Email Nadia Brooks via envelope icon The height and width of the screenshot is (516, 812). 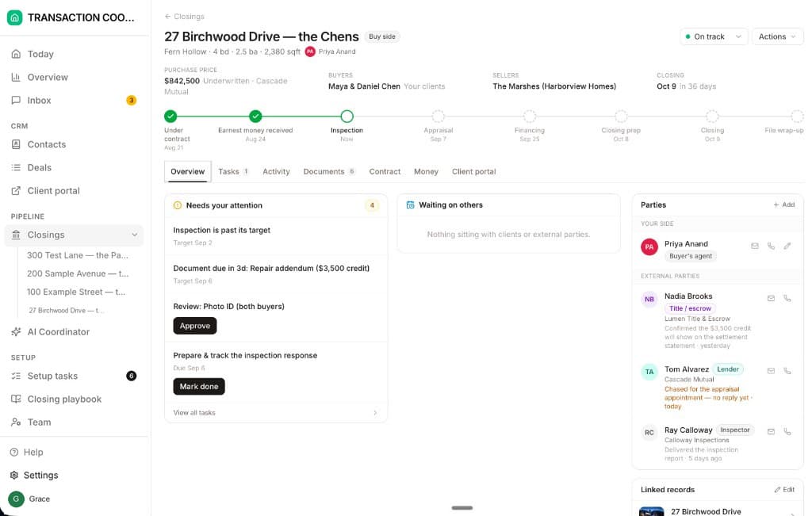[771, 298]
